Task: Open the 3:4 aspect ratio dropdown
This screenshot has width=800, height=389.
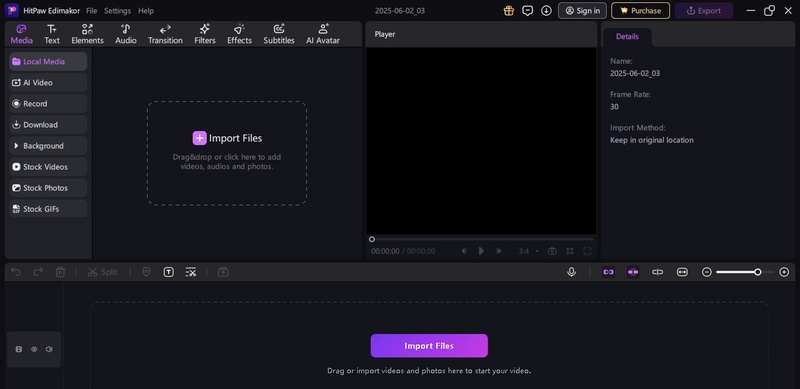Action: [x=529, y=251]
